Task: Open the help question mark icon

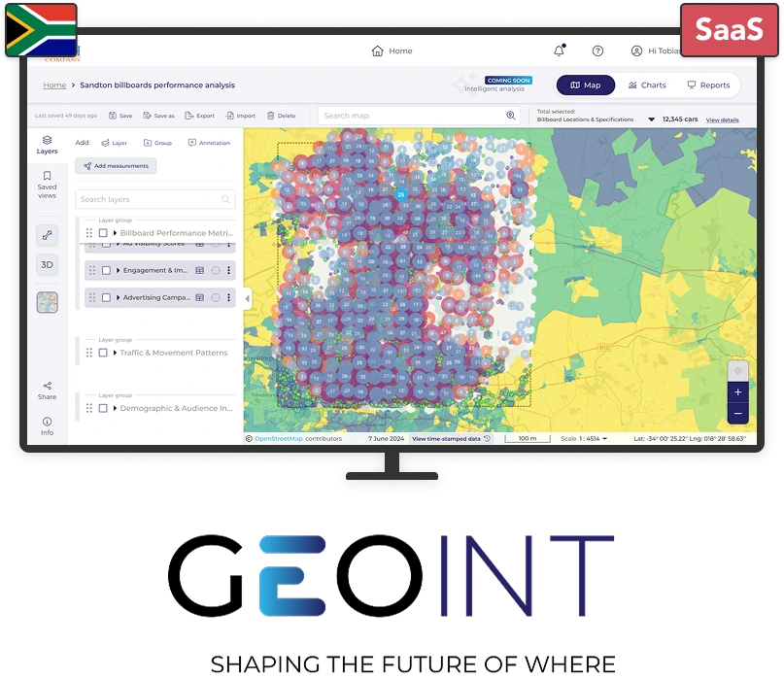Action: pos(597,51)
